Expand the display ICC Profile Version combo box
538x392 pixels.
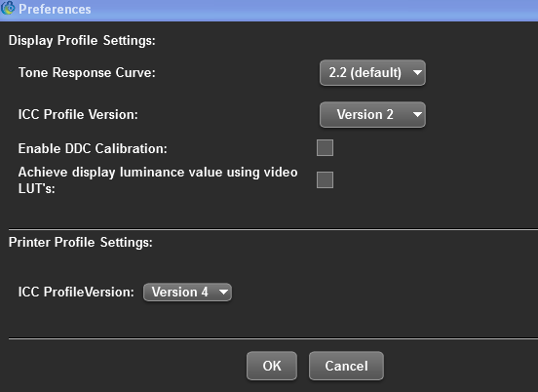pos(372,115)
